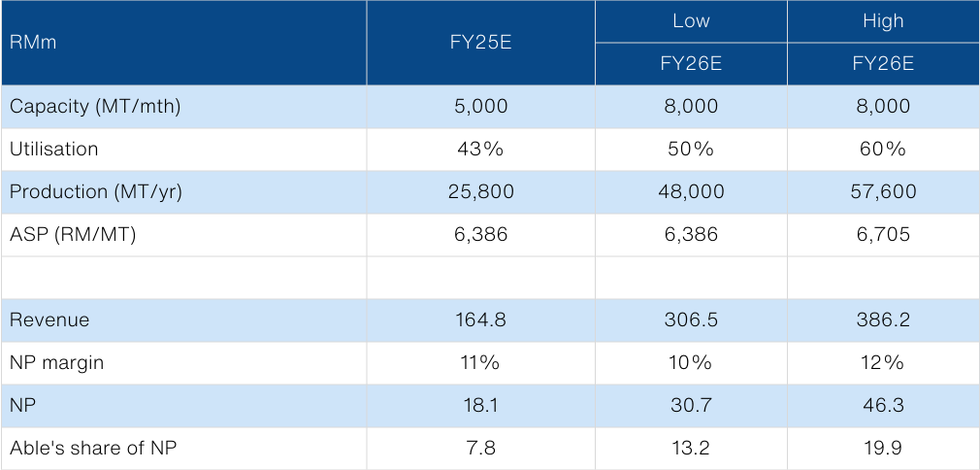Click the Utilisation row label
Screen dimensions: 980x470
pyautogui.click(x=53, y=150)
